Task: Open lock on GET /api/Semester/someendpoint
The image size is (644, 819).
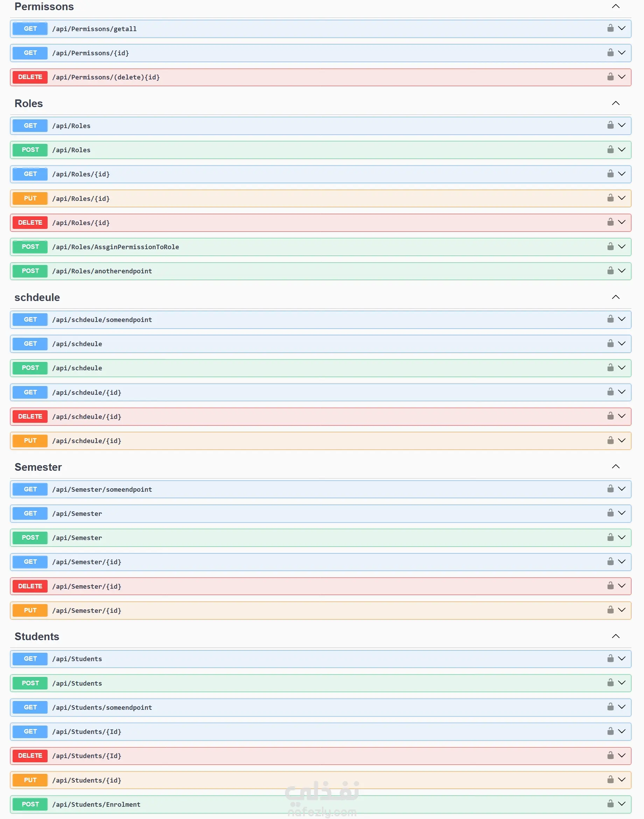Action: click(610, 488)
